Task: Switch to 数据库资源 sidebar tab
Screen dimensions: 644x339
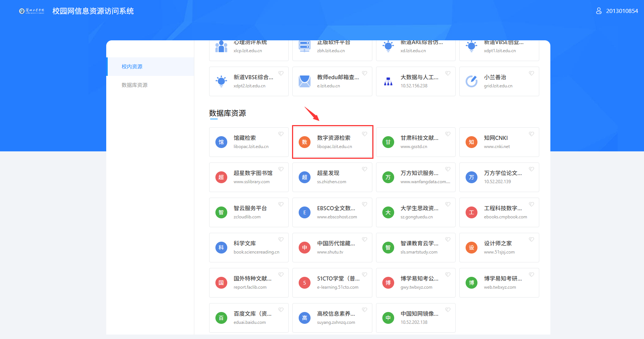Action: click(x=135, y=85)
